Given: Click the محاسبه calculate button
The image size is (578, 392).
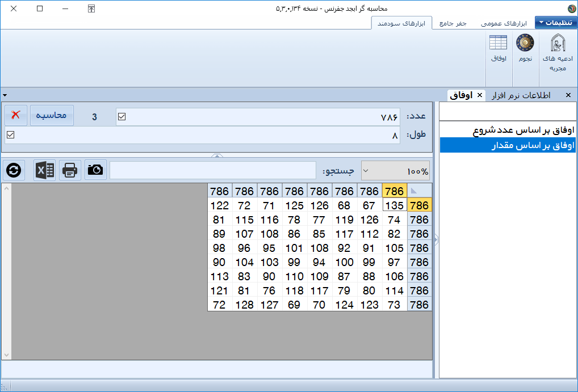Looking at the screenshot, I should click(x=52, y=115).
